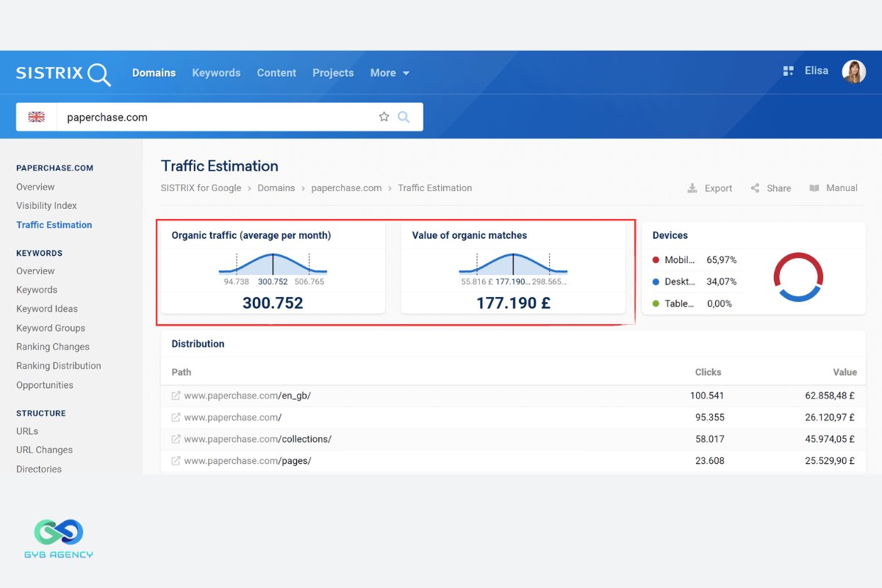Open Visibility Index in sidebar
882x588 pixels.
pos(46,206)
